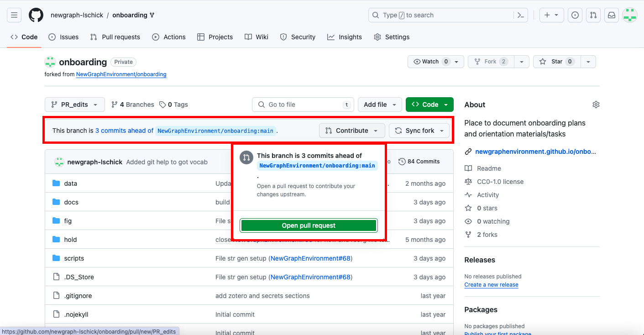Go to GitHub home via Octocat logo
644x335 pixels.
pos(36,15)
